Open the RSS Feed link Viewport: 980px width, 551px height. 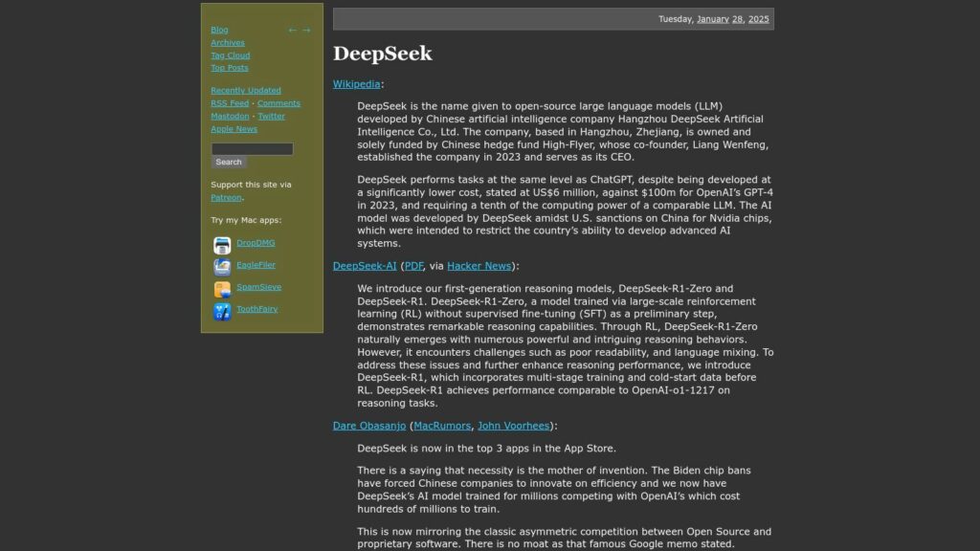230,103
